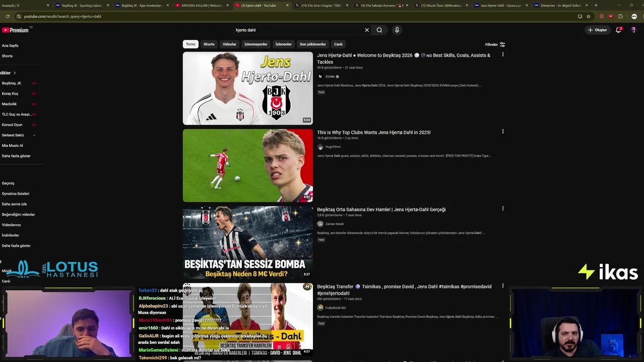Open the notifications bell
This screenshot has height=362, width=644.
[x=618, y=30]
